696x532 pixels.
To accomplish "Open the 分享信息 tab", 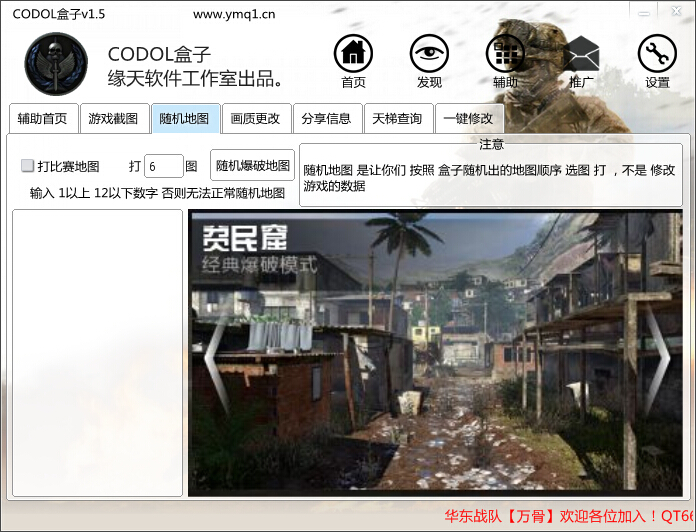I will [327, 119].
